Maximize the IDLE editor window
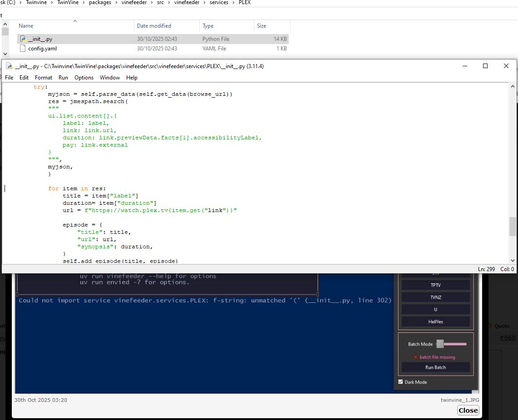 485,66
